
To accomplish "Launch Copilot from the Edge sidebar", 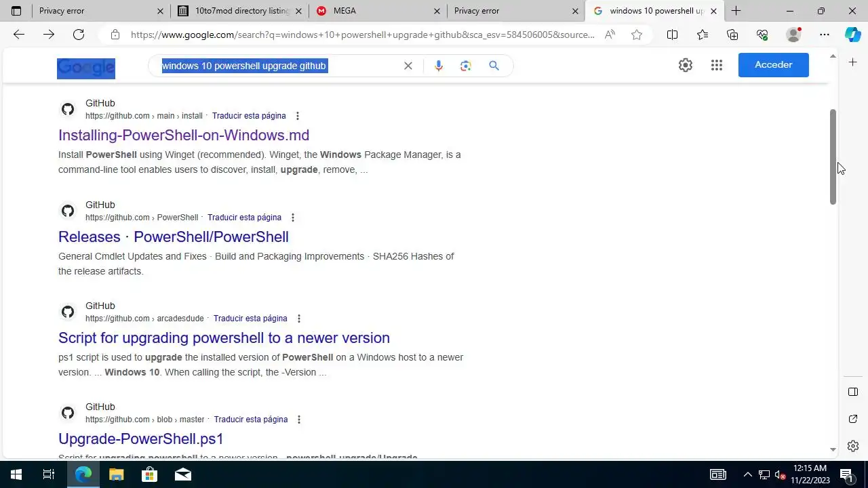I will [x=853, y=35].
